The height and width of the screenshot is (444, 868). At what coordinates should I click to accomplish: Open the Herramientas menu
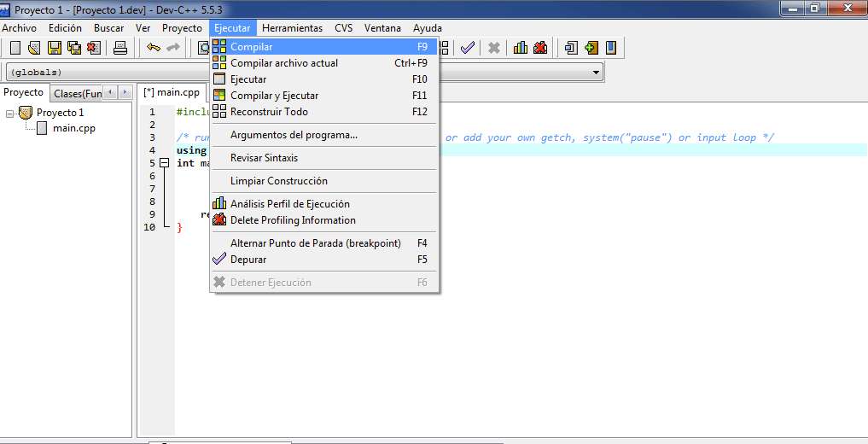pos(292,27)
